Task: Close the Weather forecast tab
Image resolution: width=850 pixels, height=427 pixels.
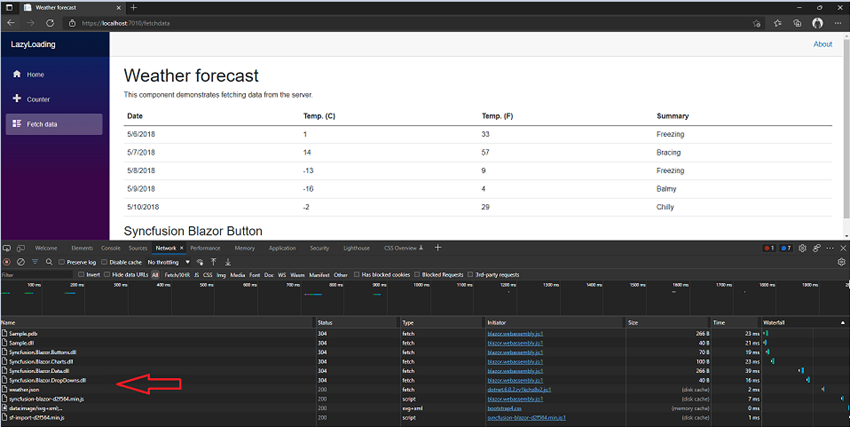Action: (117, 8)
